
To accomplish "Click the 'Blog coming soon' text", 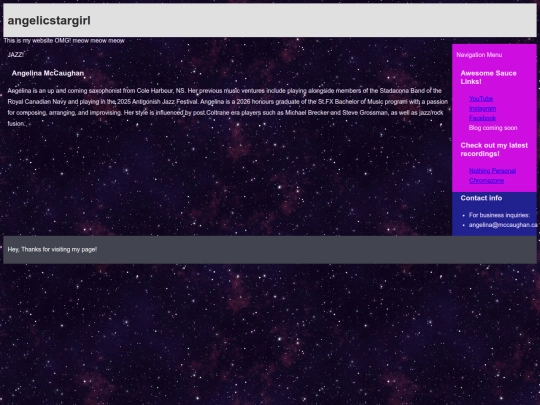I will click(493, 128).
